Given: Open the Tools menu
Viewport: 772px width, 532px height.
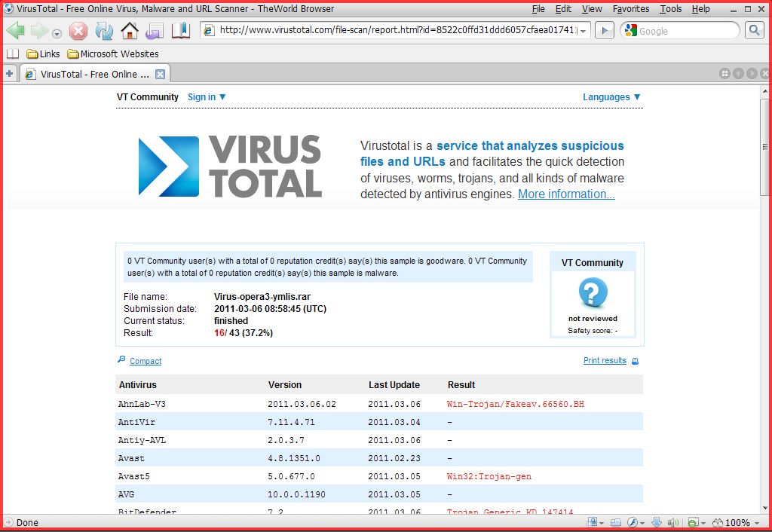Looking at the screenshot, I should (670, 9).
